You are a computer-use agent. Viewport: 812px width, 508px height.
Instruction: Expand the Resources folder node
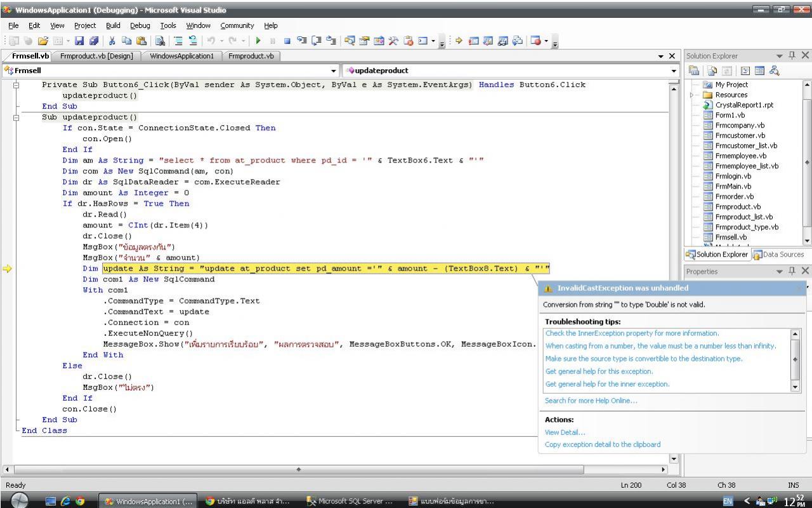693,95
